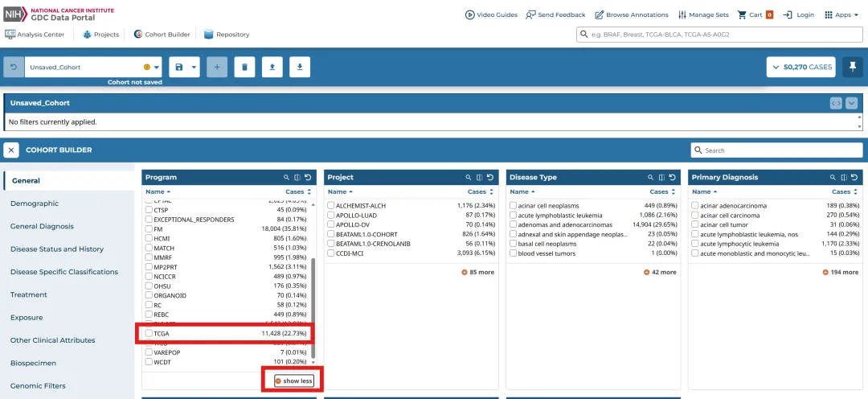Screen dimensions: 868x399
Task: Reset the Disease Type card filter
Action: [x=673, y=177]
